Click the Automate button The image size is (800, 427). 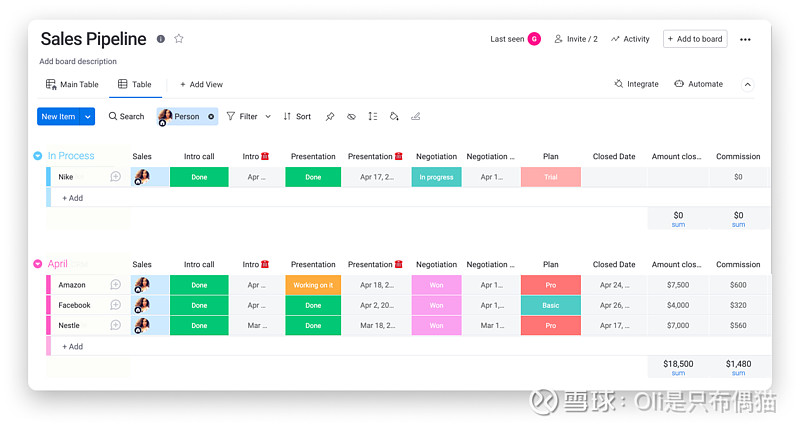pos(698,84)
